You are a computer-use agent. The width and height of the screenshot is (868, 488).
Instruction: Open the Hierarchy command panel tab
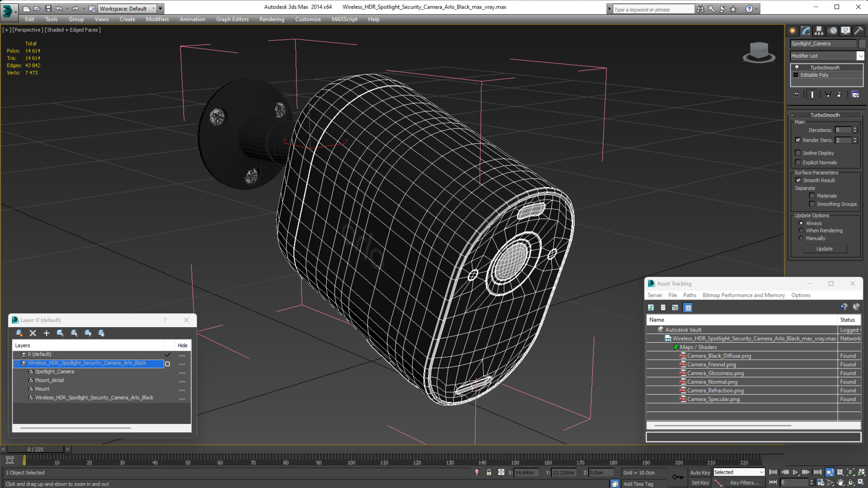tap(819, 31)
